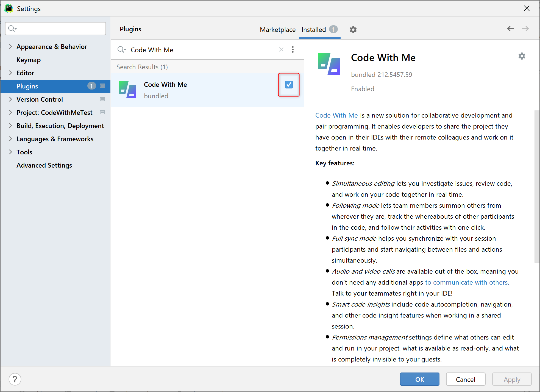Click the Cancel button

tap(466, 379)
